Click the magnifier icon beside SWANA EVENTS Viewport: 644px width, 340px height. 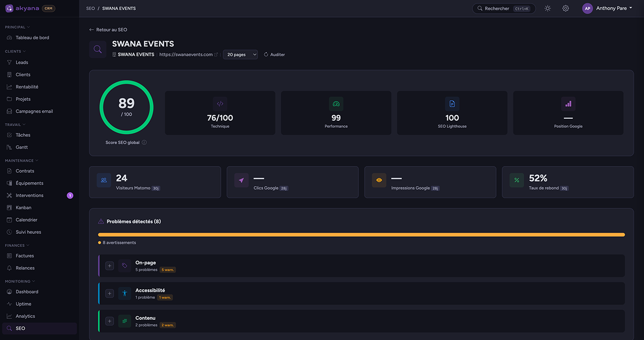(x=98, y=49)
